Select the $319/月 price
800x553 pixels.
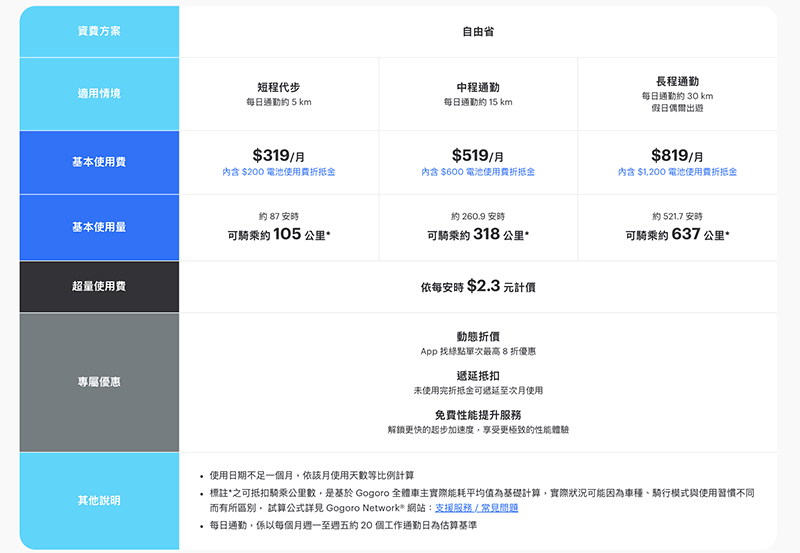point(279,155)
